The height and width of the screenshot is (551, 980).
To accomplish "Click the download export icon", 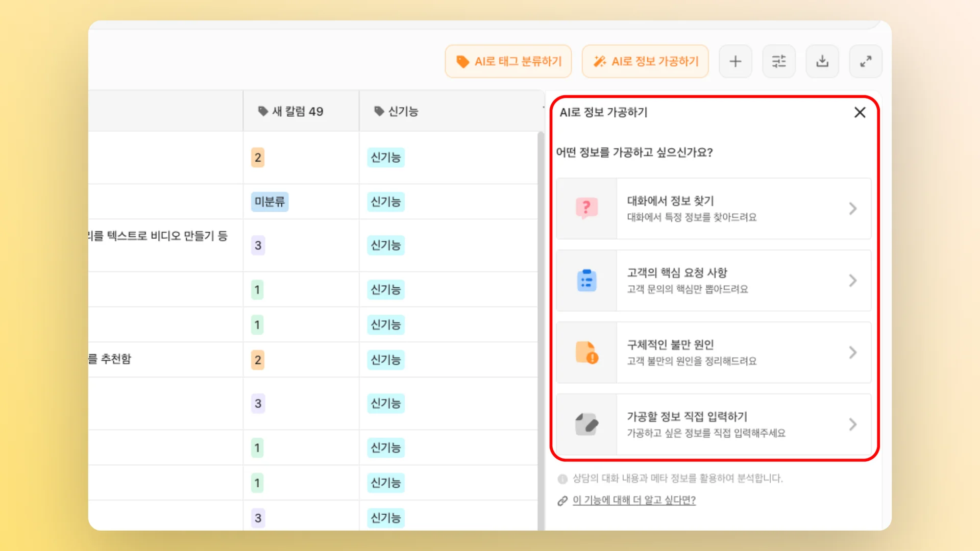I will pyautogui.click(x=822, y=62).
